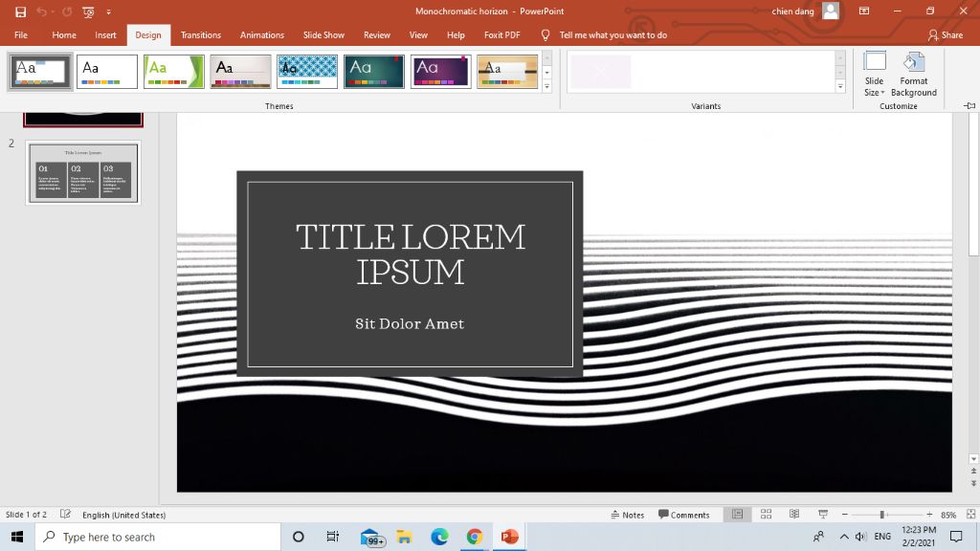Toggle the Notes pane
980x551 pixels.
coord(628,515)
